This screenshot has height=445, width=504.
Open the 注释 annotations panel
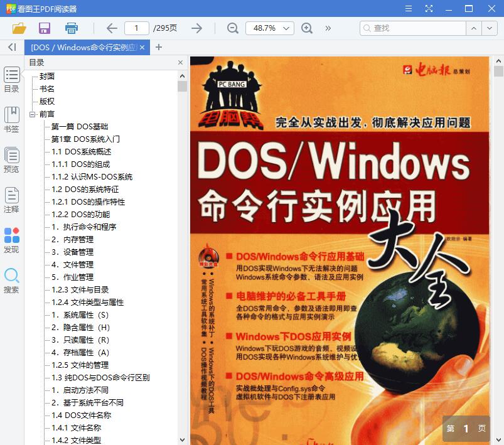coord(11,200)
